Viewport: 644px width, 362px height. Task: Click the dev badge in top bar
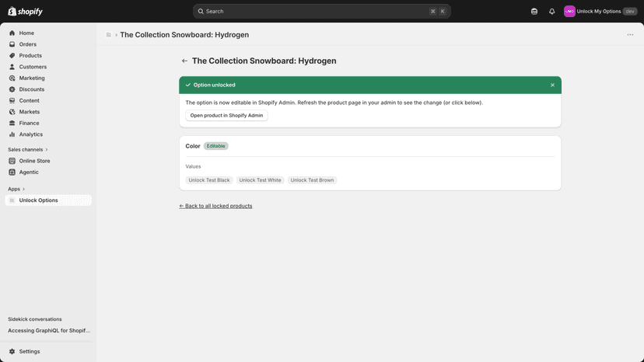tap(630, 12)
